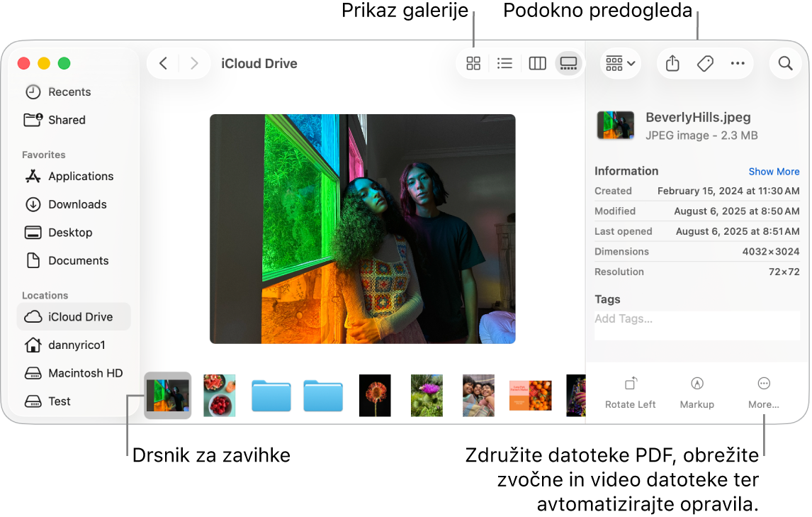This screenshot has width=812, height=517.
Task: Open the Macintosh HD location
Action: click(x=79, y=373)
